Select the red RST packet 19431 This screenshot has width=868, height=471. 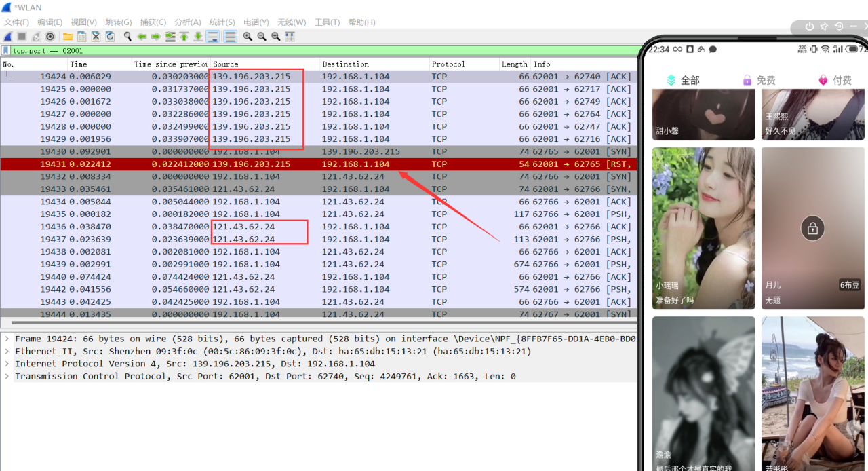tap(319, 164)
